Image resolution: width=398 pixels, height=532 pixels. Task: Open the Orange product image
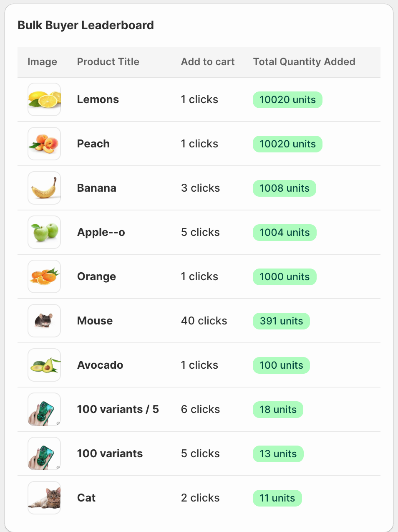pos(44,276)
